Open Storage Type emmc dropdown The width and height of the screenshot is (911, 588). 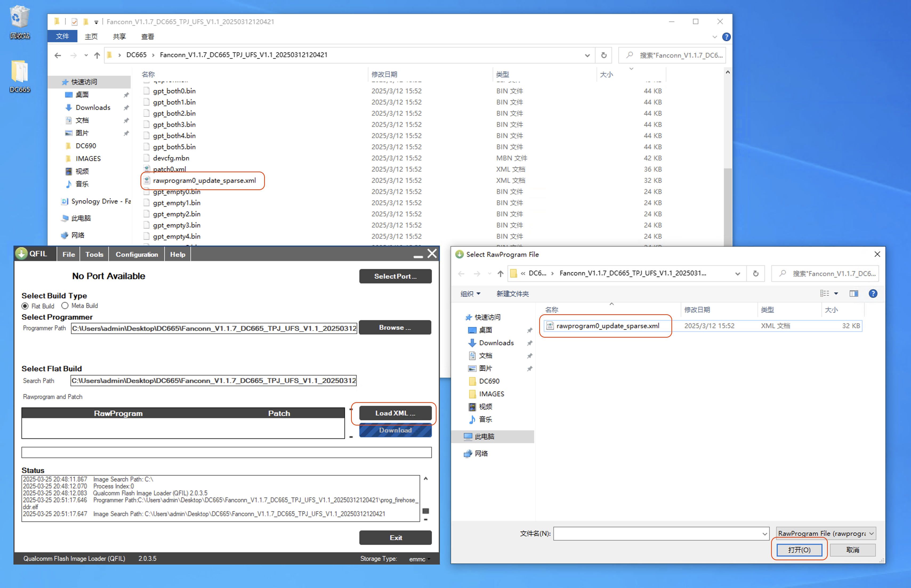420,559
